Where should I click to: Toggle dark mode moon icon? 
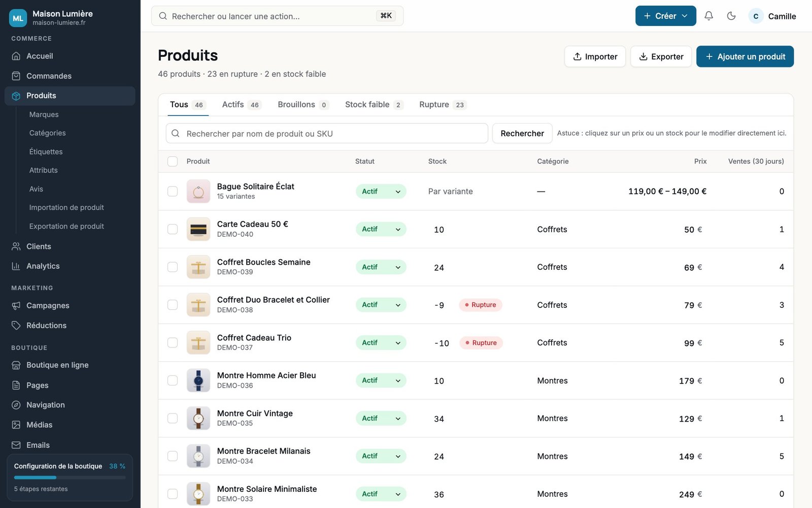(x=731, y=16)
